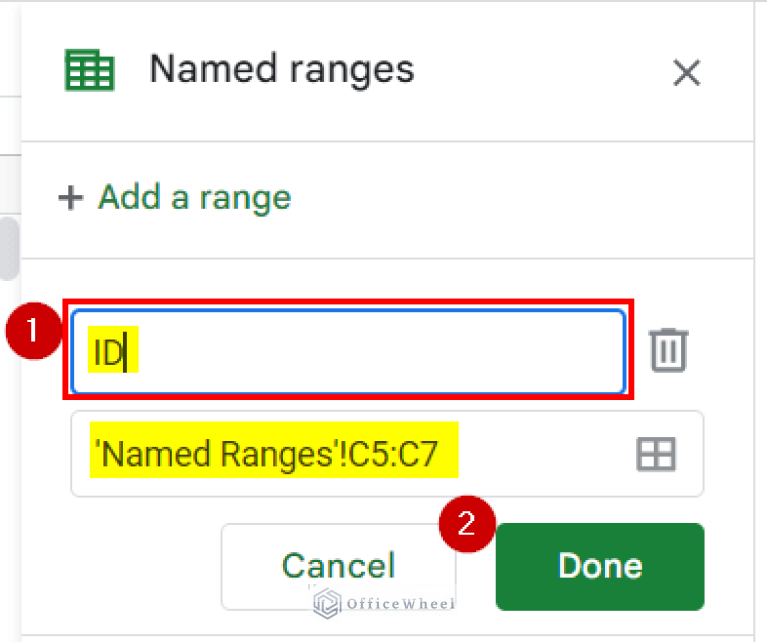This screenshot has height=642, width=767.
Task: Open the select data range grid icon
Action: point(656,455)
